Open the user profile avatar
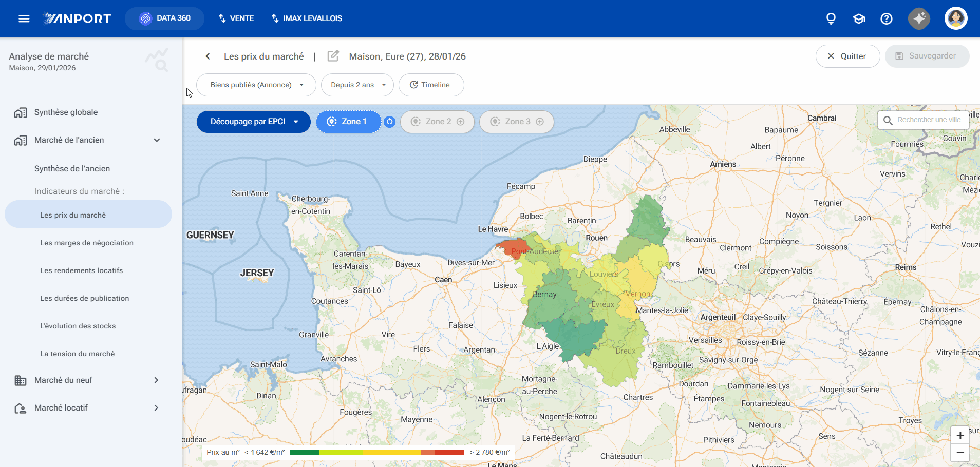Screen dimensions: 980x467 (956, 18)
